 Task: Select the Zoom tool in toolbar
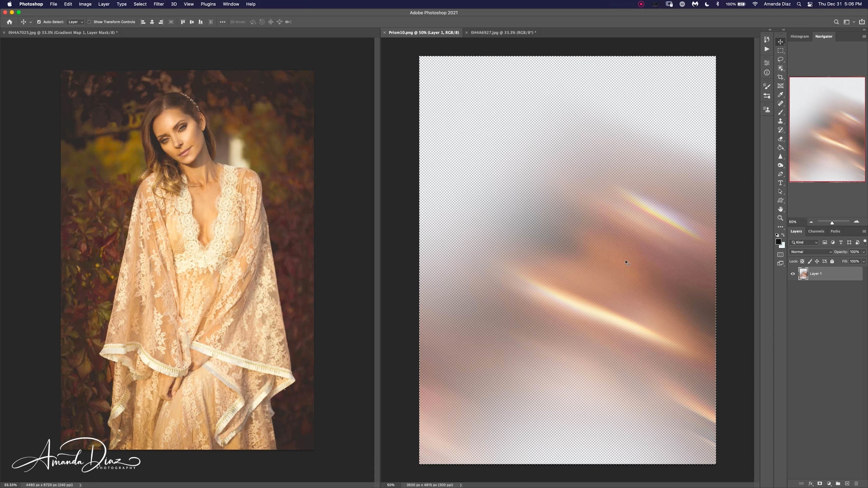781,218
